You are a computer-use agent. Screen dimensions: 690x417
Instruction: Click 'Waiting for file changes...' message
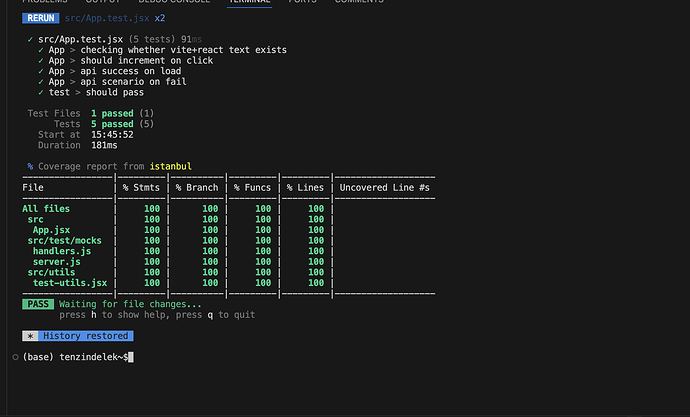tap(130, 304)
